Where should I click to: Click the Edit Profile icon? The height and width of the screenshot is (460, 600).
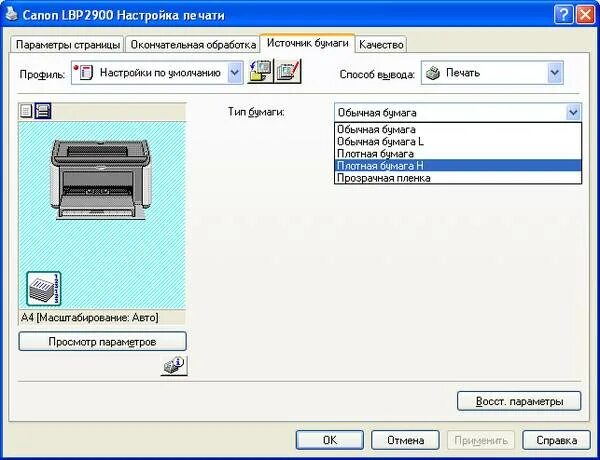289,72
